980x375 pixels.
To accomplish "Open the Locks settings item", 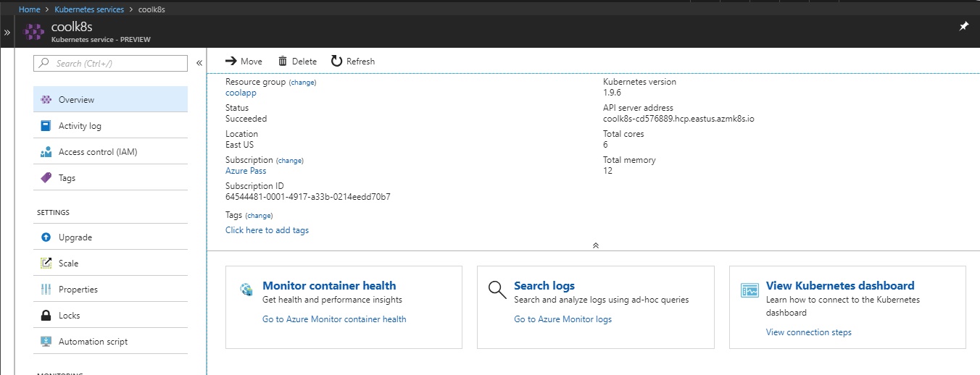I will pos(110,316).
